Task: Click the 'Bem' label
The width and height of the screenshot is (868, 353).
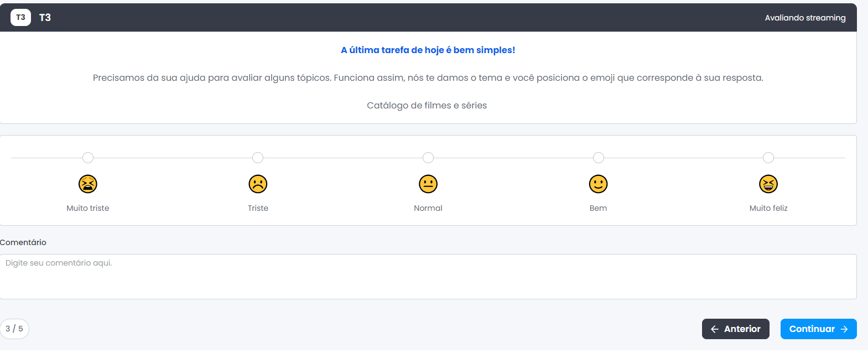Action: coord(598,208)
